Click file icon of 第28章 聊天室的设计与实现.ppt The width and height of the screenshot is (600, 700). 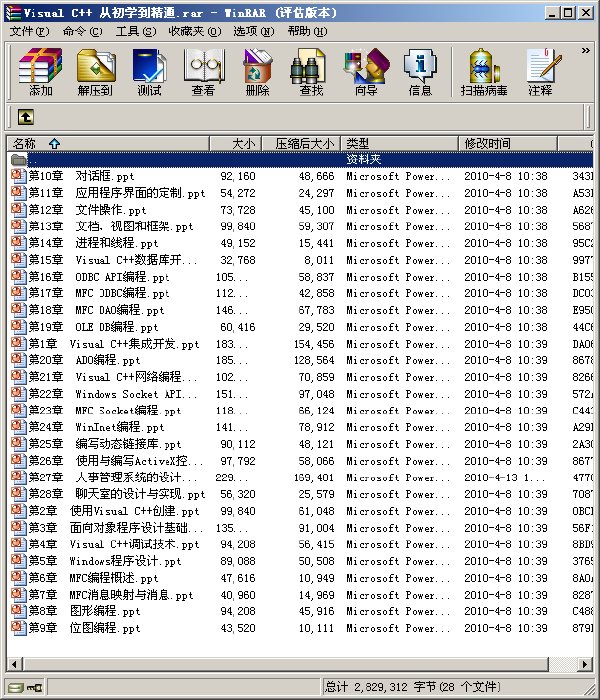[18, 494]
